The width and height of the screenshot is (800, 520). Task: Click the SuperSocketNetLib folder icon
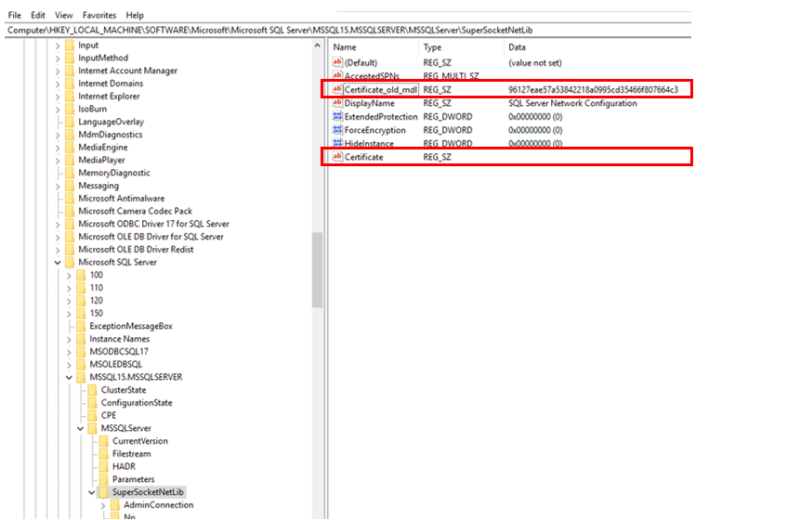[103, 492]
